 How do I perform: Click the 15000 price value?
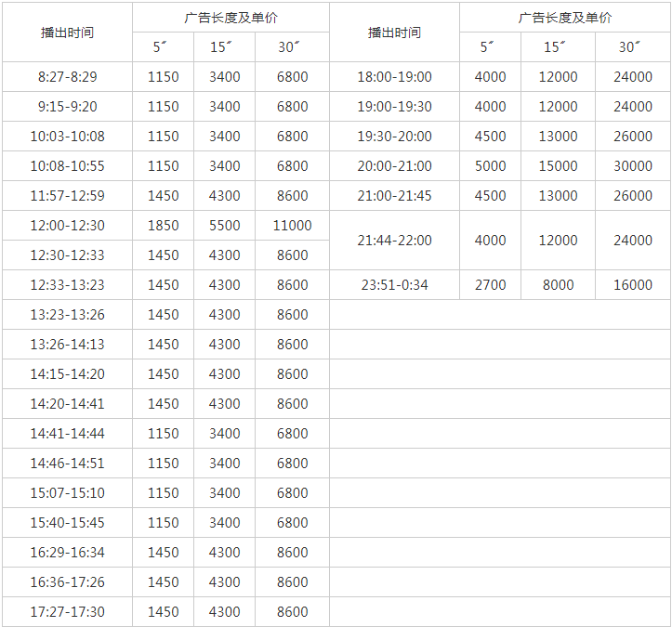tap(558, 165)
